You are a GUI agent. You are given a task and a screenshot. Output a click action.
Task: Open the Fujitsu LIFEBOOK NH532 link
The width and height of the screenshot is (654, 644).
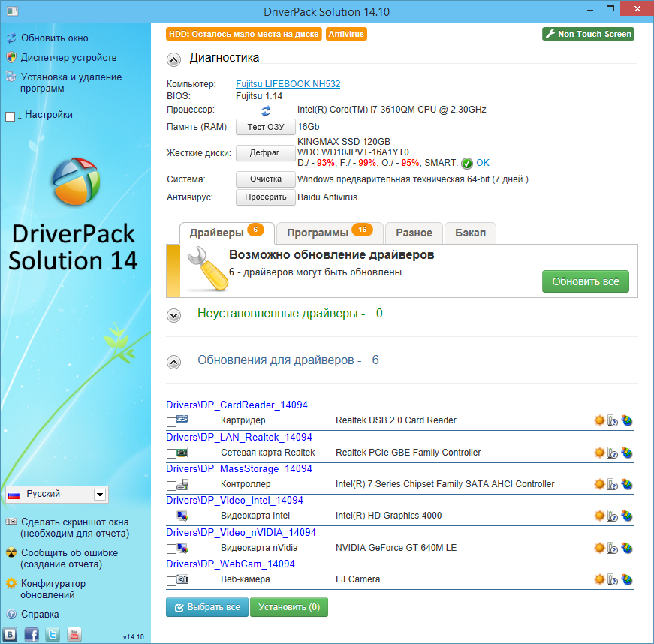click(x=288, y=84)
